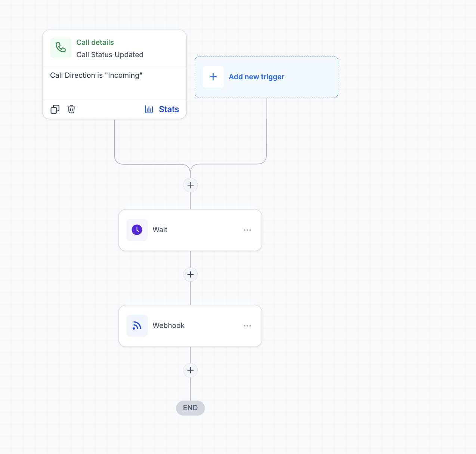Open Stats for the Call details trigger
Screen dimensions: 476x454
click(x=162, y=109)
